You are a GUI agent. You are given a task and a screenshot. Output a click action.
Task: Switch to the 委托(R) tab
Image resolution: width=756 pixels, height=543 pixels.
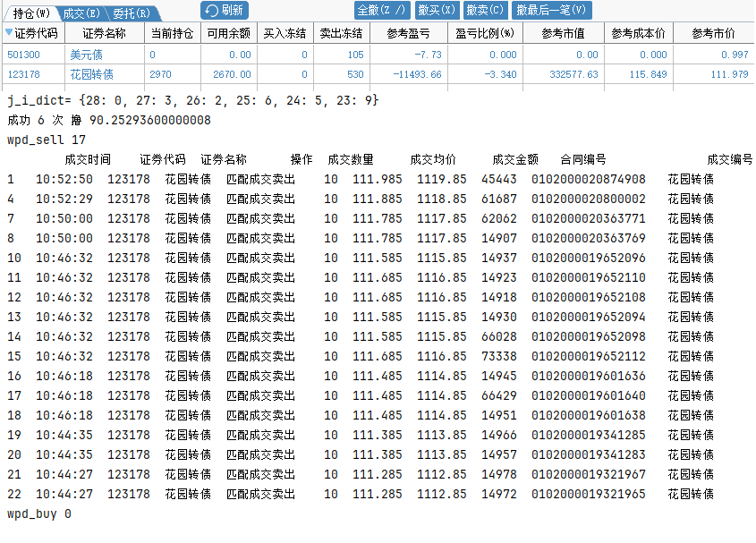coord(132,13)
